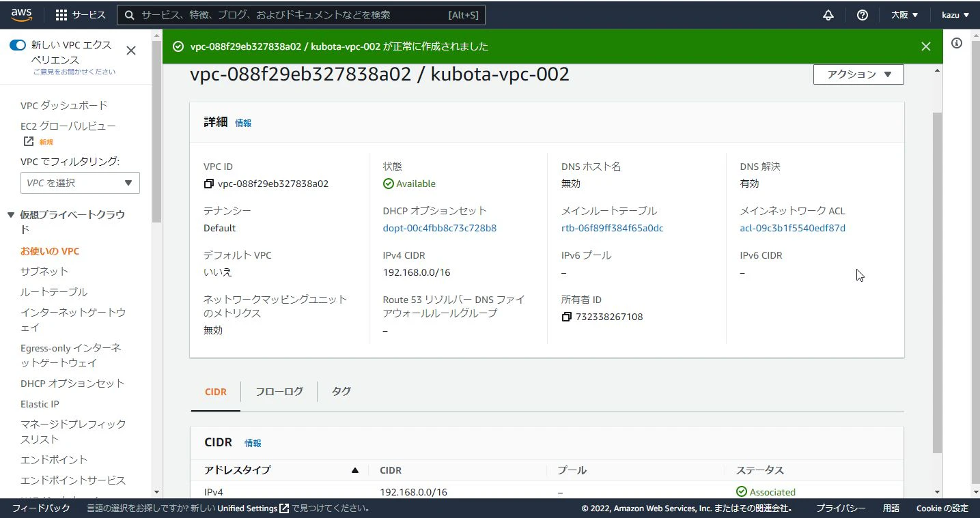
Task: Go to サブネット in sidebar
Action: (x=44, y=272)
